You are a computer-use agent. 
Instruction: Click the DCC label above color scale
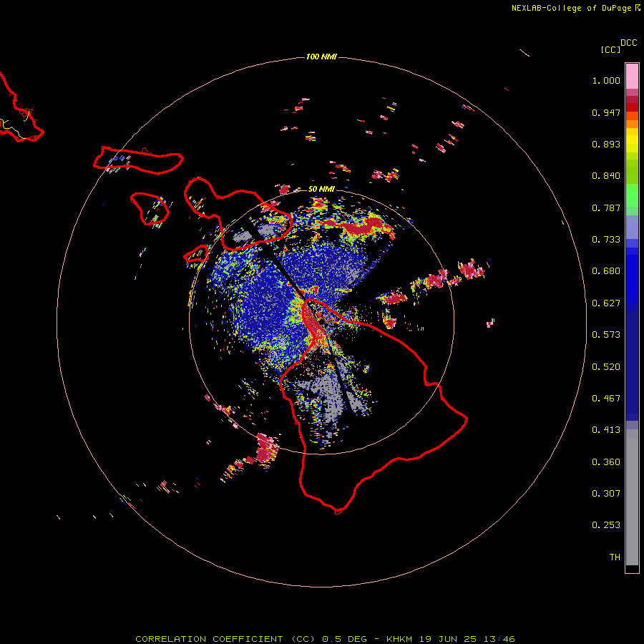click(629, 43)
